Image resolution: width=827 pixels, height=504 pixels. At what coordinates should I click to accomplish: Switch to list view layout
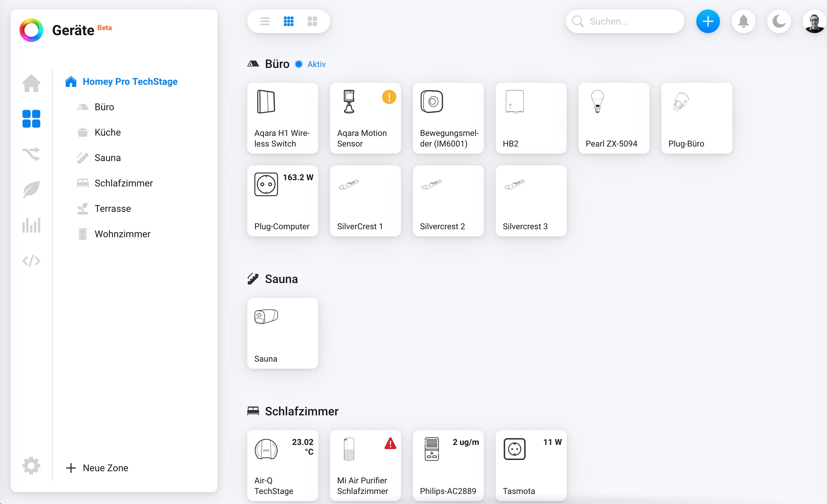pos(265,22)
